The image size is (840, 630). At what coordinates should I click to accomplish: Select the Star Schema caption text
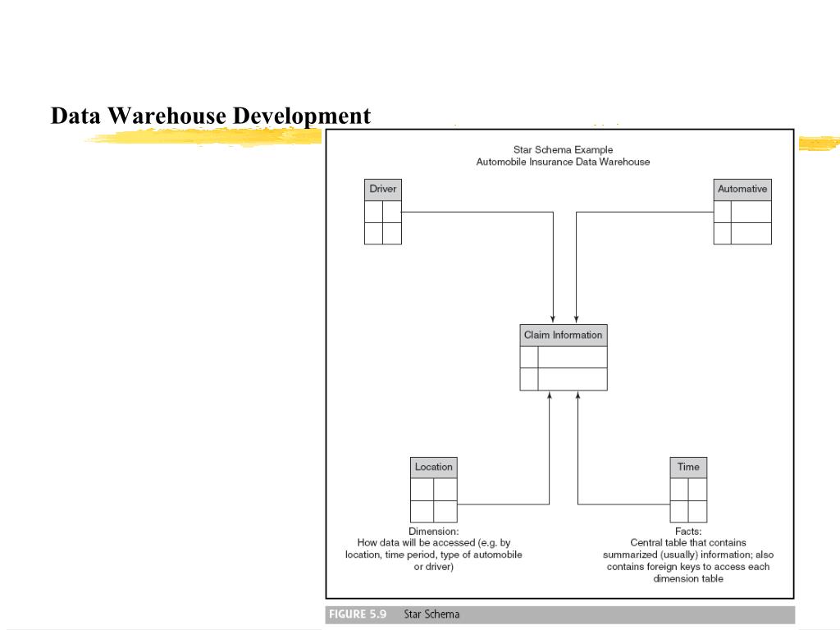431,614
